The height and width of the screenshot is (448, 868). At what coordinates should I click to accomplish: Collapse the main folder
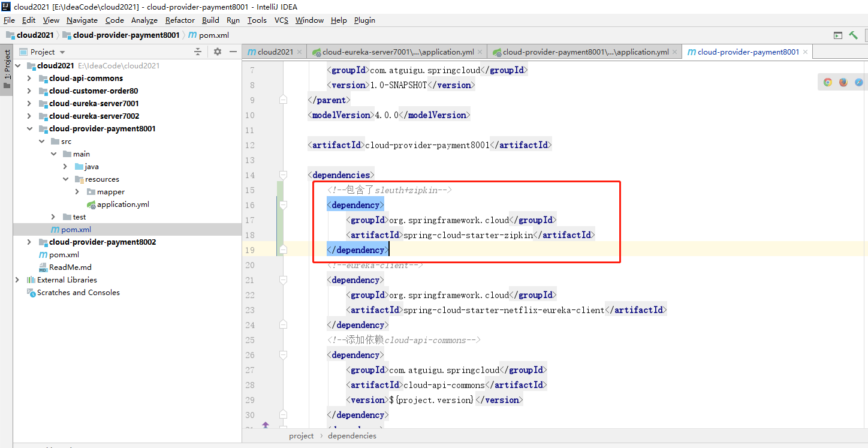[53, 154]
